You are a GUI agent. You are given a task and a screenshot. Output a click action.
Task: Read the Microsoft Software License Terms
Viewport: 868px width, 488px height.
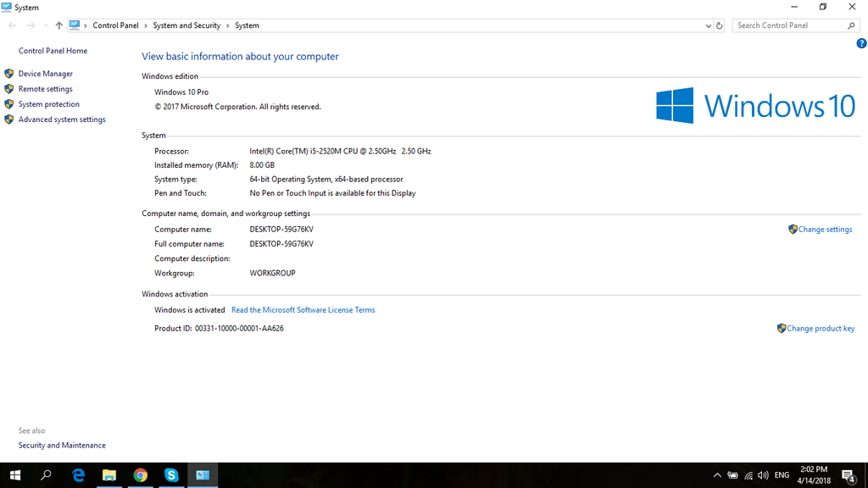click(303, 310)
